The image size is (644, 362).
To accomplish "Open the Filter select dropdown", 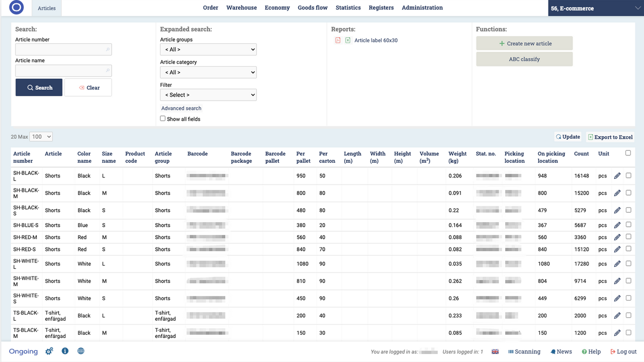I will 208,95.
